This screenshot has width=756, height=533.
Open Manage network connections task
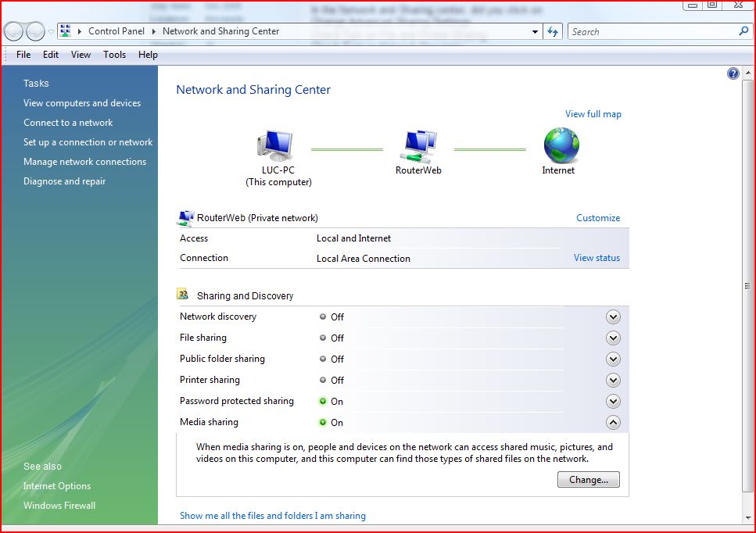pyautogui.click(x=84, y=162)
